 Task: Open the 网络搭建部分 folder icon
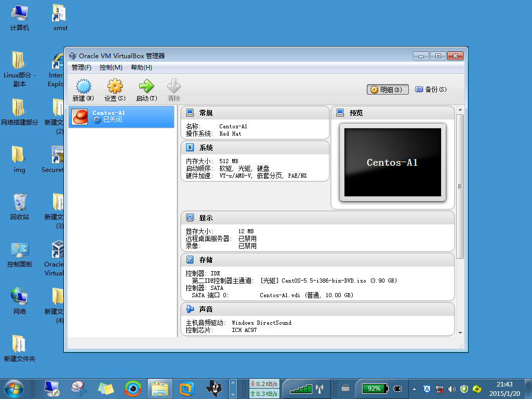[19, 112]
